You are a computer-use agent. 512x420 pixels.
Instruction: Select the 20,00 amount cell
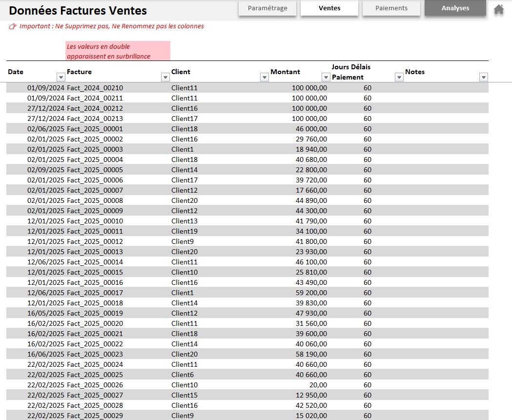[317, 385]
